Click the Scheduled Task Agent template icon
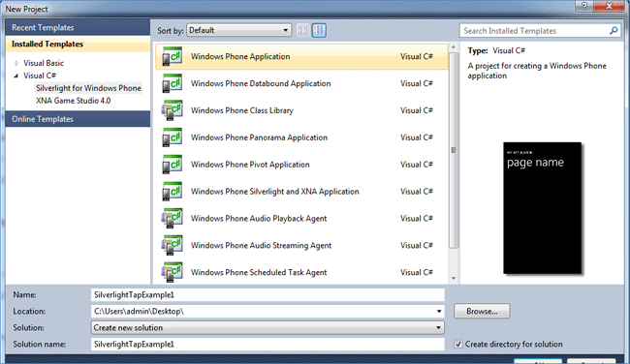The width and height of the screenshot is (630, 364). point(172,272)
